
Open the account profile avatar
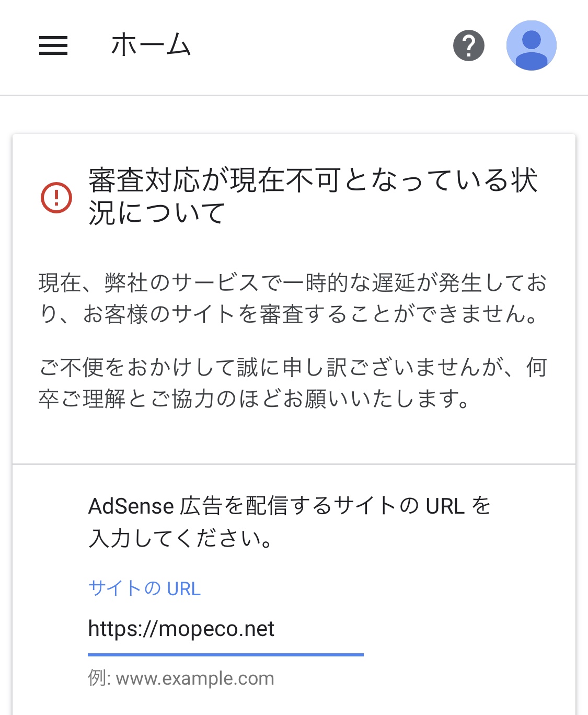click(x=532, y=46)
